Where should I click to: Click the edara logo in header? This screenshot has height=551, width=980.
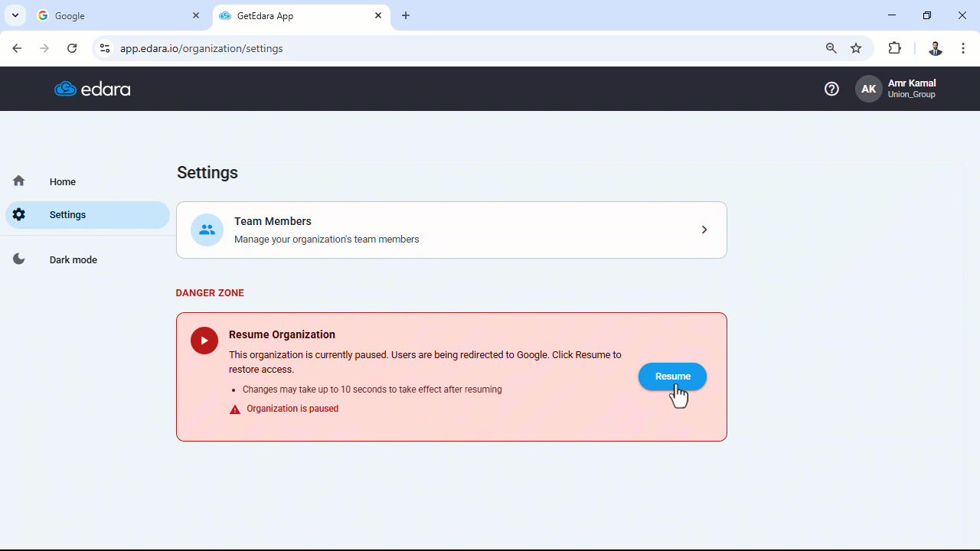[93, 90]
